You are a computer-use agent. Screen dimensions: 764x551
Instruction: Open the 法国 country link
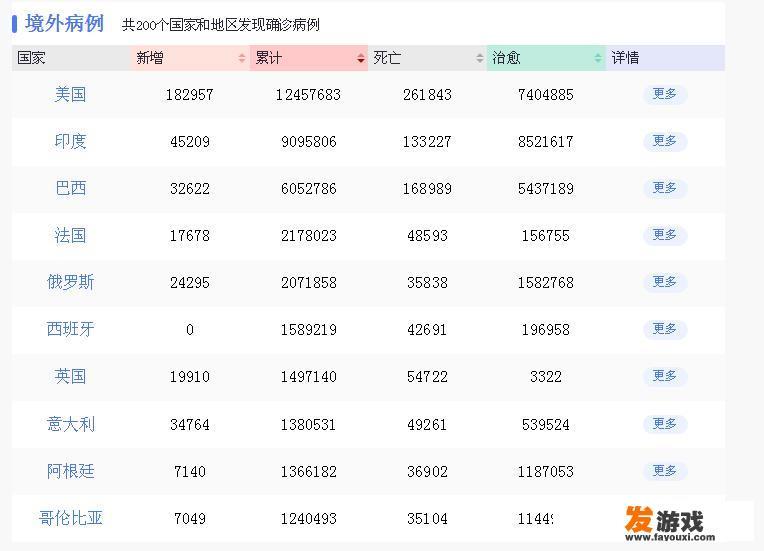tap(71, 235)
